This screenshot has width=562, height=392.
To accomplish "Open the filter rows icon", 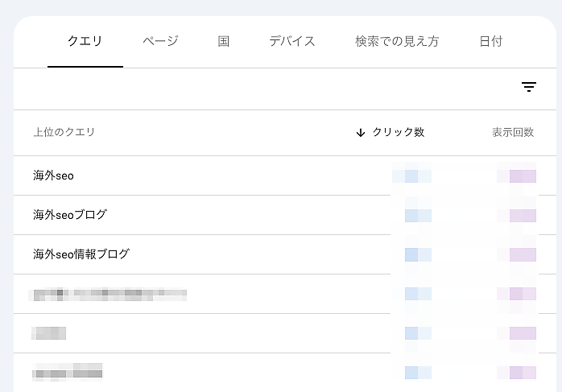I will click(529, 87).
